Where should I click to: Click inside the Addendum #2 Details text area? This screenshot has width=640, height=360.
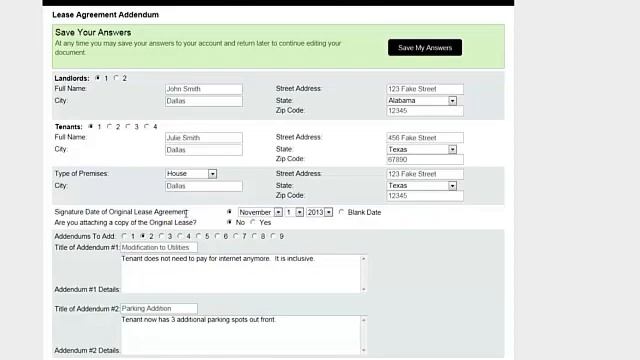coord(240,335)
